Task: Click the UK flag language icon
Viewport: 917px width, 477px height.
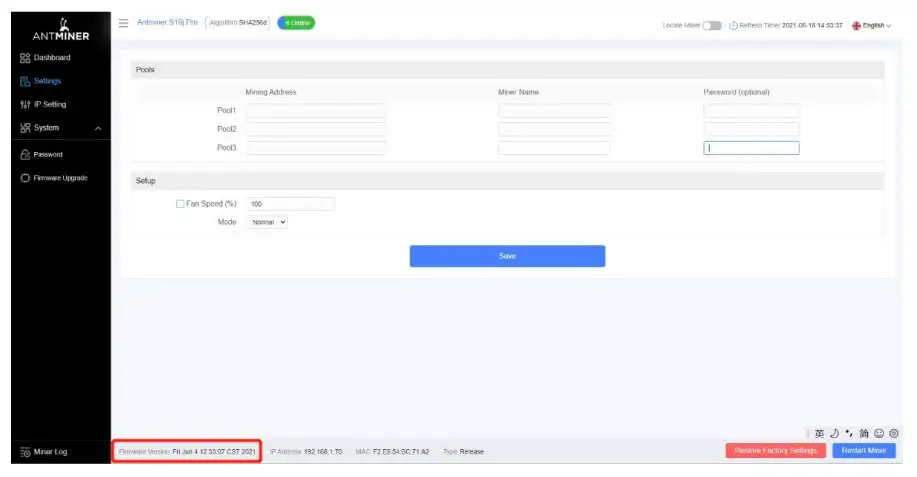Action: [856, 26]
